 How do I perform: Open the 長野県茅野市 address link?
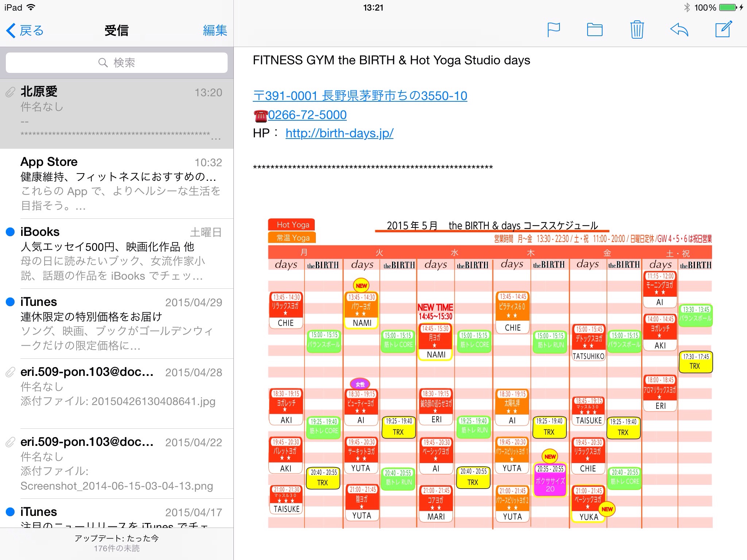pyautogui.click(x=360, y=96)
